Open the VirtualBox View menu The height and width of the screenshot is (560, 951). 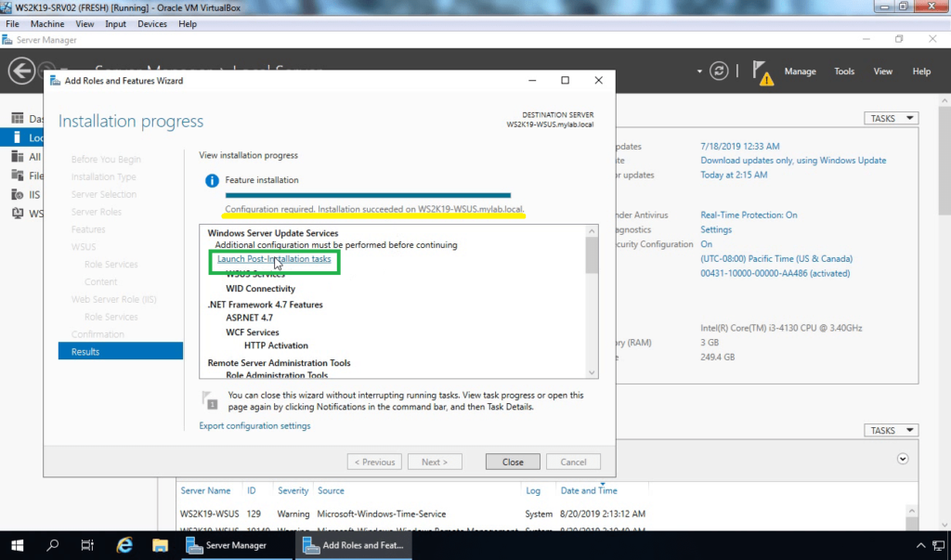pos(85,23)
